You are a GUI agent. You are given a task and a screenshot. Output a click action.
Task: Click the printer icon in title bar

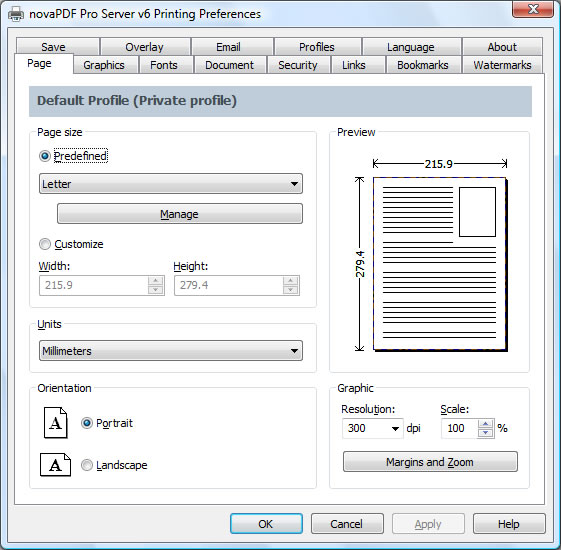click(x=16, y=14)
